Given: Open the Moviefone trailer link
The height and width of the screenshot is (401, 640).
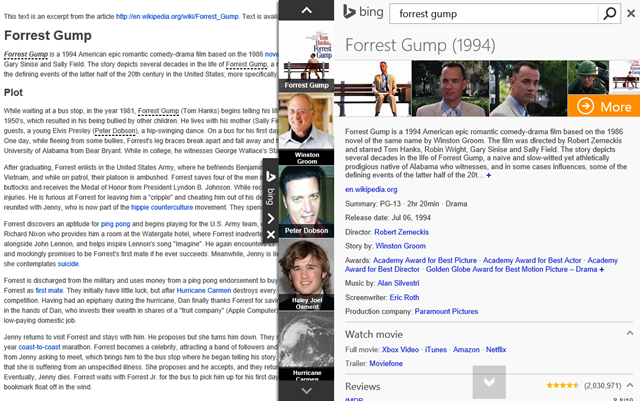Looking at the screenshot, I should click(386, 363).
